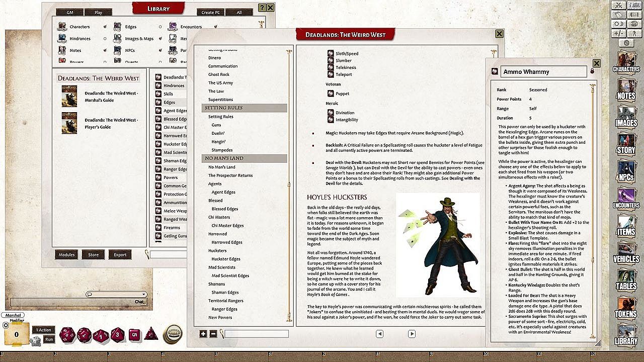Open the Encounters sidebar button

[x=626, y=198]
